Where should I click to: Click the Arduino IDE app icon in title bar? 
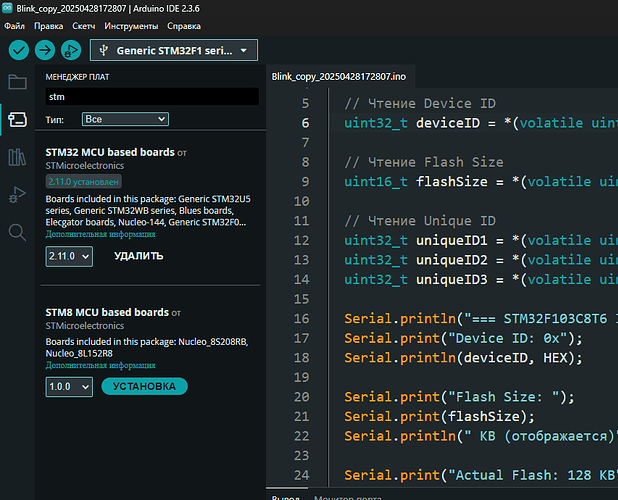(x=9, y=7)
